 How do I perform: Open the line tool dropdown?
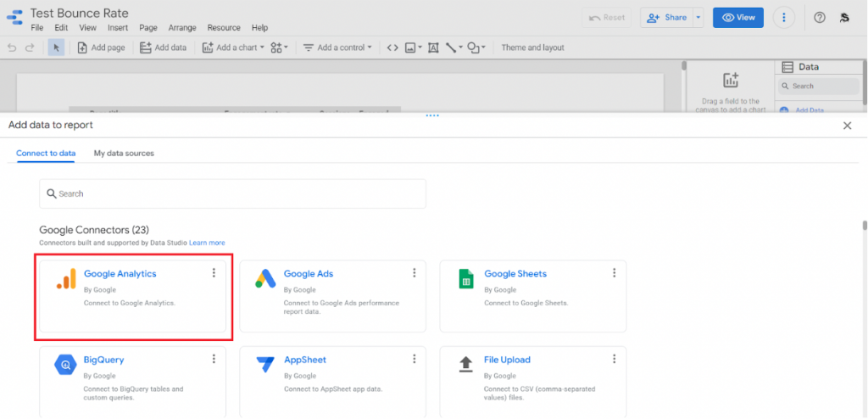pos(454,47)
